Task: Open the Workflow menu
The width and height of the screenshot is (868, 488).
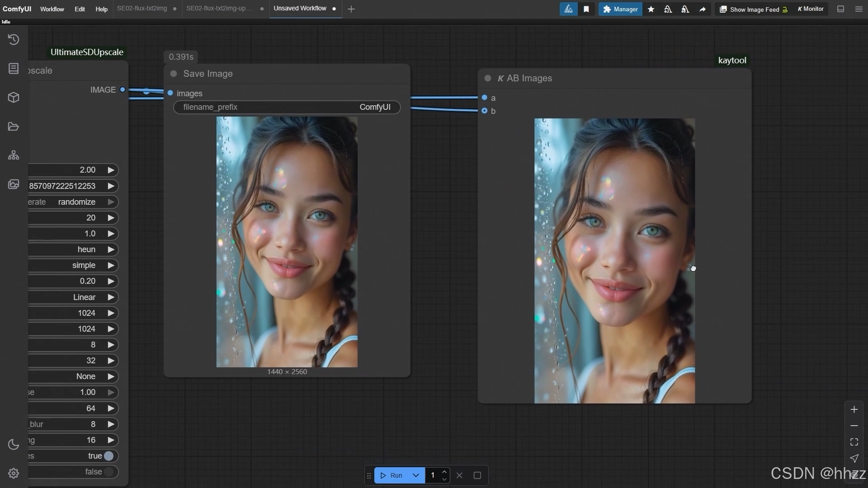Action: (x=52, y=9)
